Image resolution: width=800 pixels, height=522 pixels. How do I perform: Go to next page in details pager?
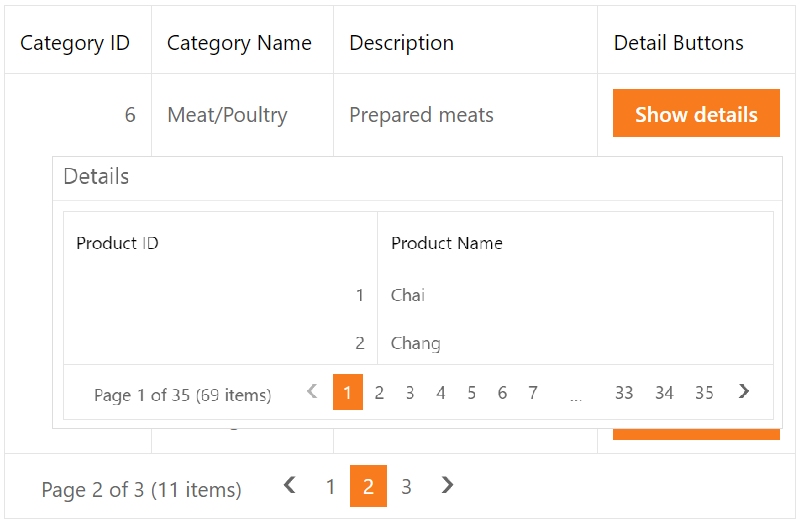coord(743,392)
